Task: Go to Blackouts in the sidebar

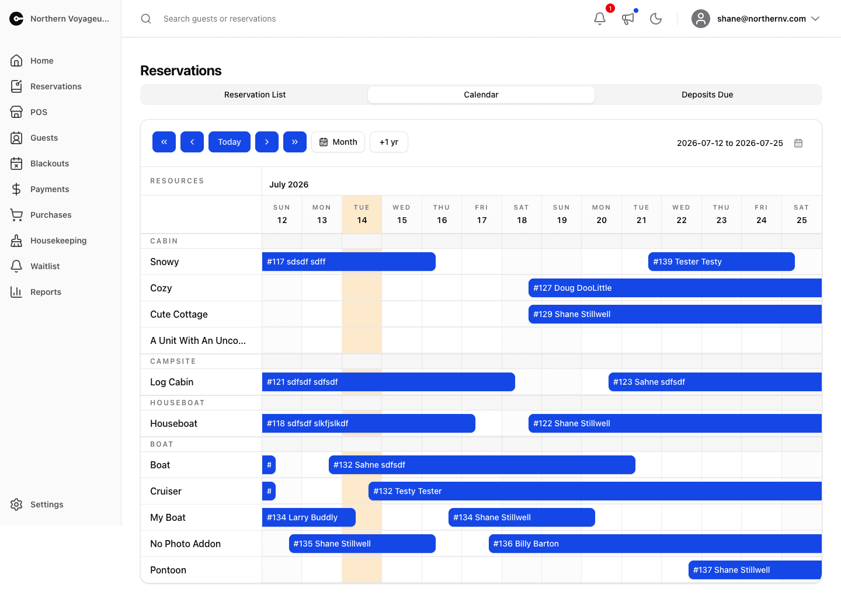Action: [x=61, y=163]
